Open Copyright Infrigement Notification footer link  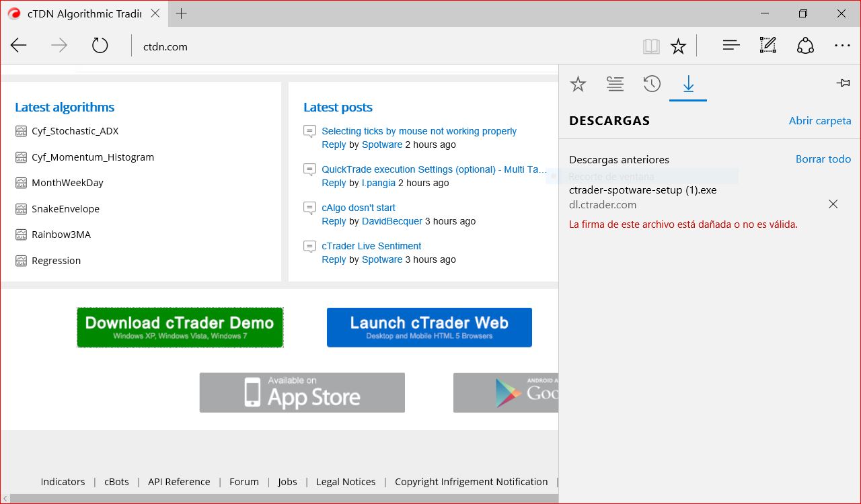click(472, 482)
